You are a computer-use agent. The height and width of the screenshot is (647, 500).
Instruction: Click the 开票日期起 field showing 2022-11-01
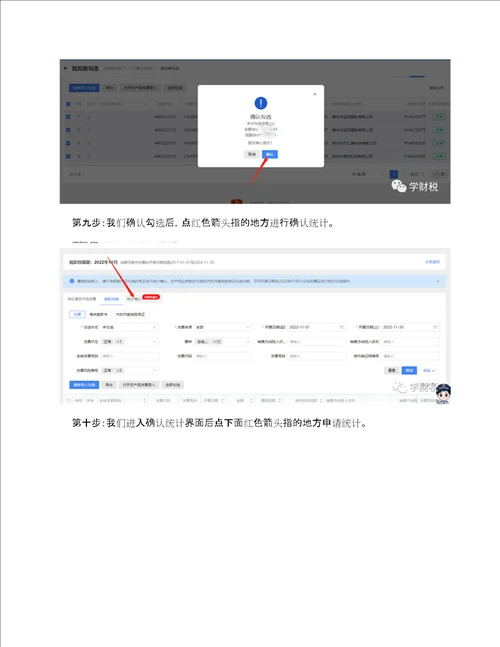[316, 327]
